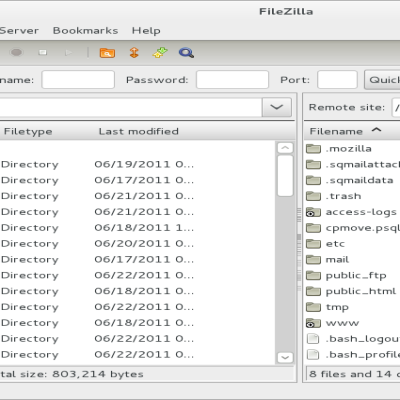Focus the Username input field

[78, 80]
